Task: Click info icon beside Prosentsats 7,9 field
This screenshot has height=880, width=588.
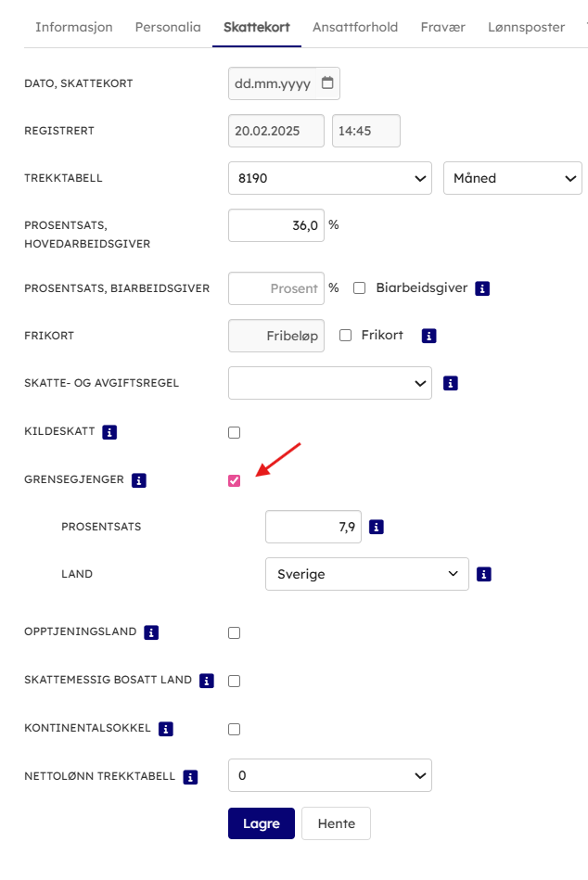Action: 377,527
